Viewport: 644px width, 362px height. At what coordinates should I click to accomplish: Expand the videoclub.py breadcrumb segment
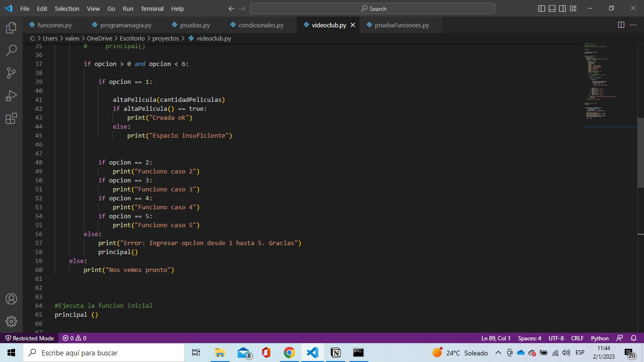(209, 39)
